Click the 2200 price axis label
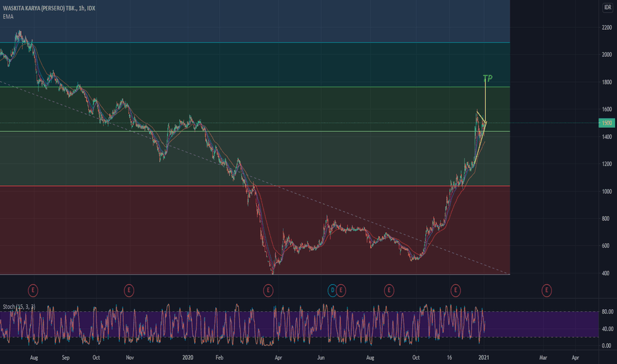The height and width of the screenshot is (364, 617). [x=607, y=28]
